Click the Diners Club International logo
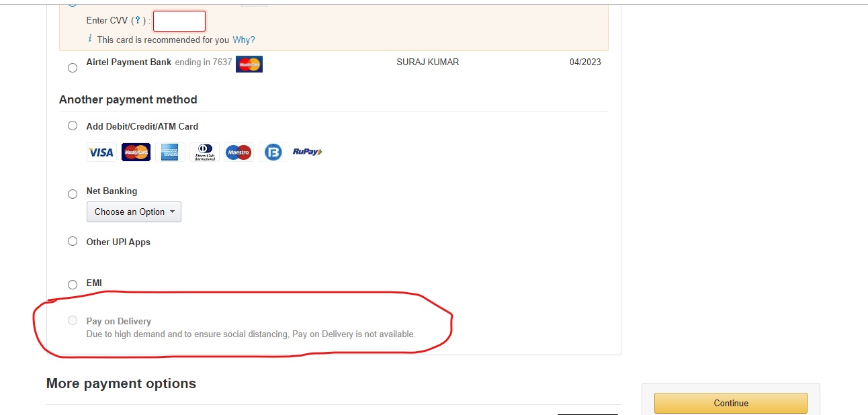Screen dimensions: 868x415 [x=204, y=152]
